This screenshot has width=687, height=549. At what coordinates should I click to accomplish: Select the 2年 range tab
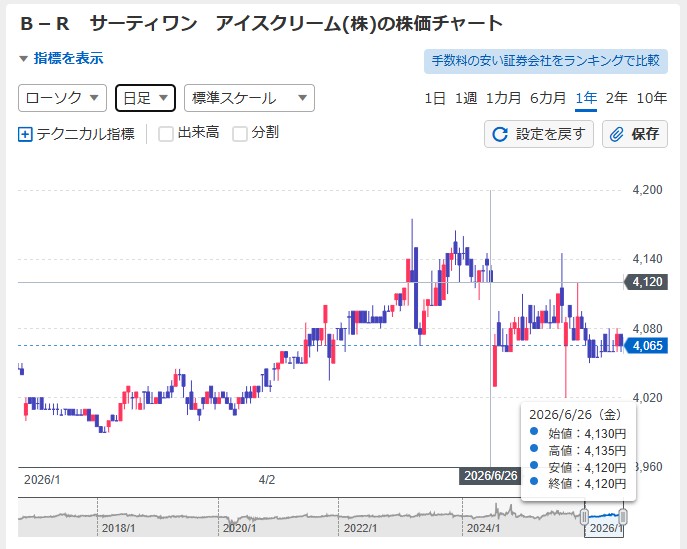point(616,98)
